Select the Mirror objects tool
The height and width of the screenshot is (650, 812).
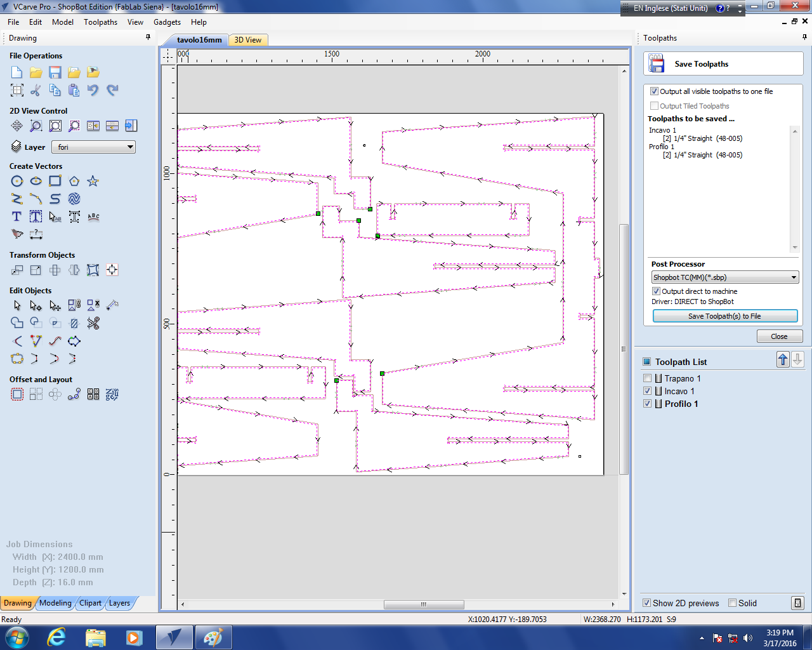tap(74, 270)
